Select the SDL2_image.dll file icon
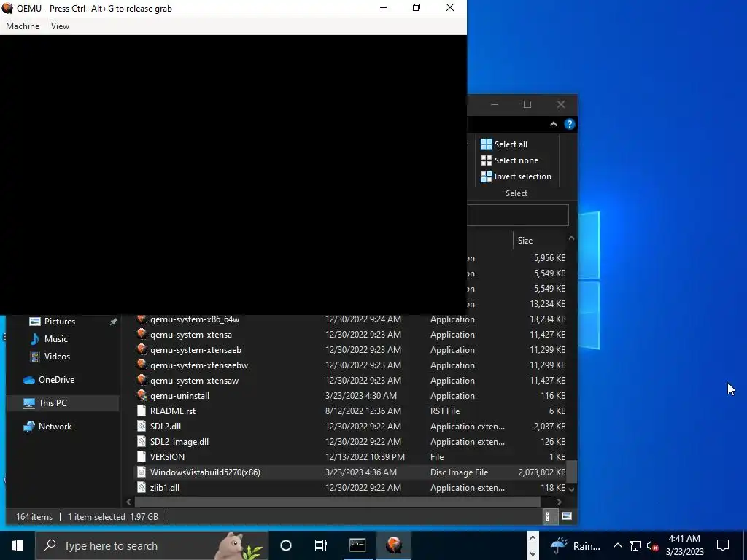This screenshot has height=560, width=747. point(142,441)
